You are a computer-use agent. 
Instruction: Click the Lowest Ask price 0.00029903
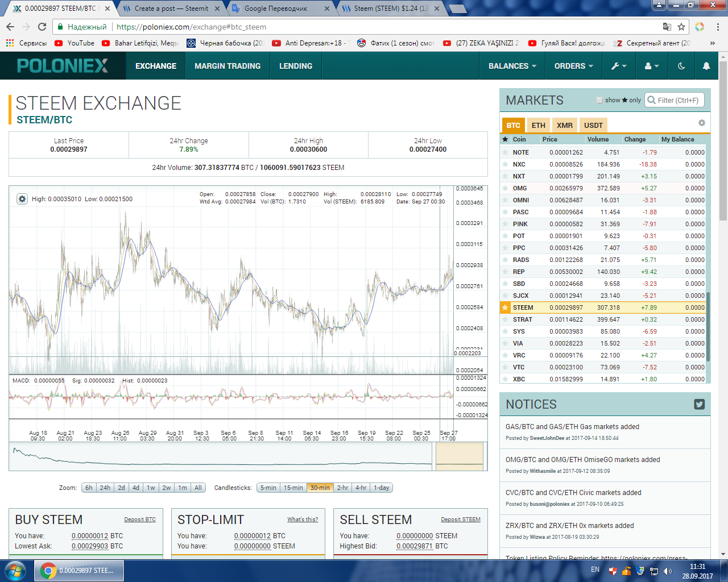coord(90,546)
